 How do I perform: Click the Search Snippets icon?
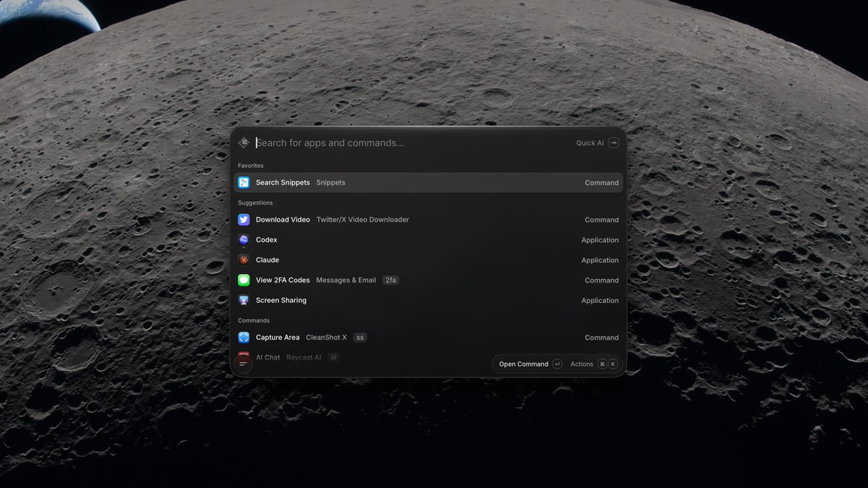[x=244, y=183]
